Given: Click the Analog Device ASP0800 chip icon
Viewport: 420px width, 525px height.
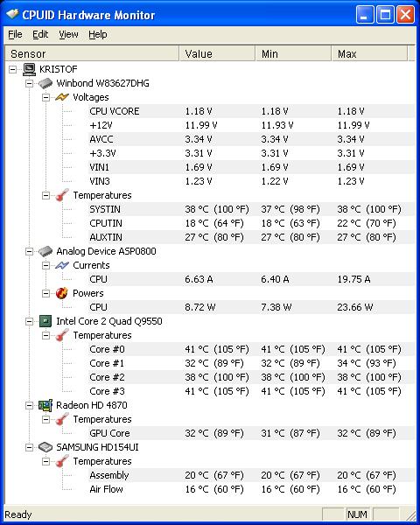Looking at the screenshot, I should (x=45, y=251).
